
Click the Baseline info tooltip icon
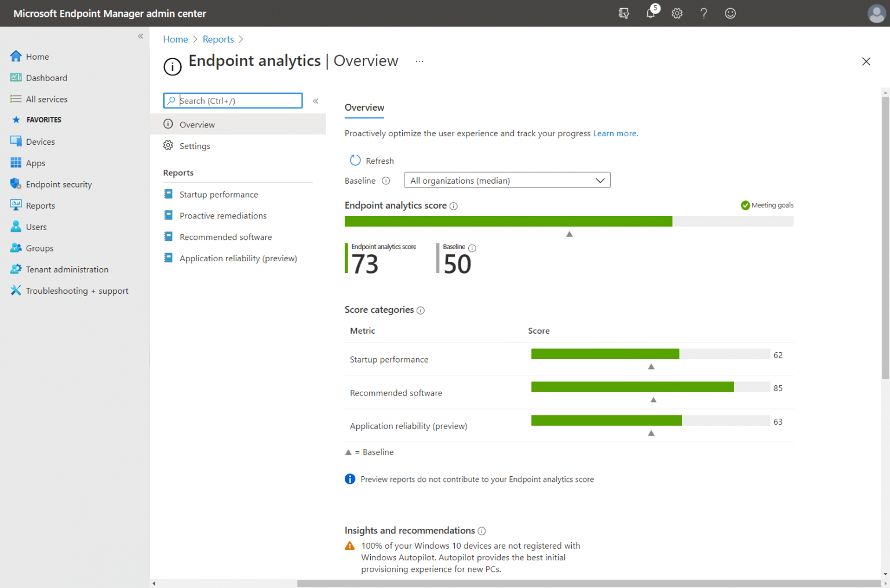tap(386, 181)
